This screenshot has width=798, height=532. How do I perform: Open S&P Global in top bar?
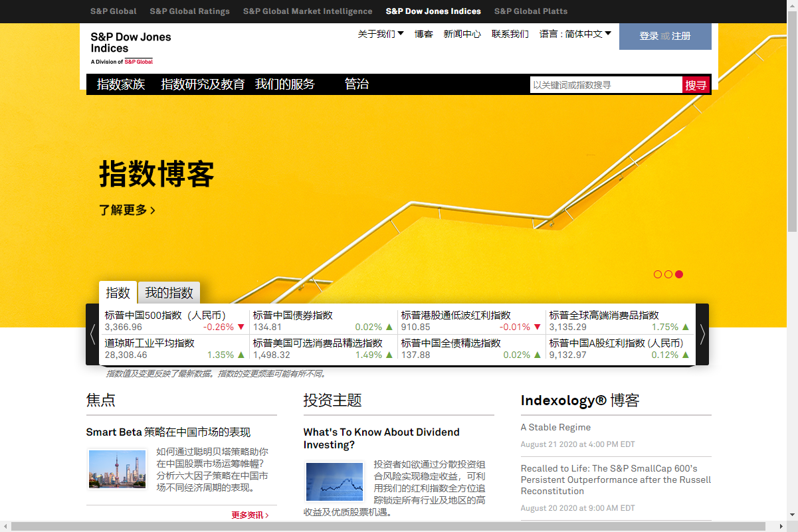click(x=114, y=11)
